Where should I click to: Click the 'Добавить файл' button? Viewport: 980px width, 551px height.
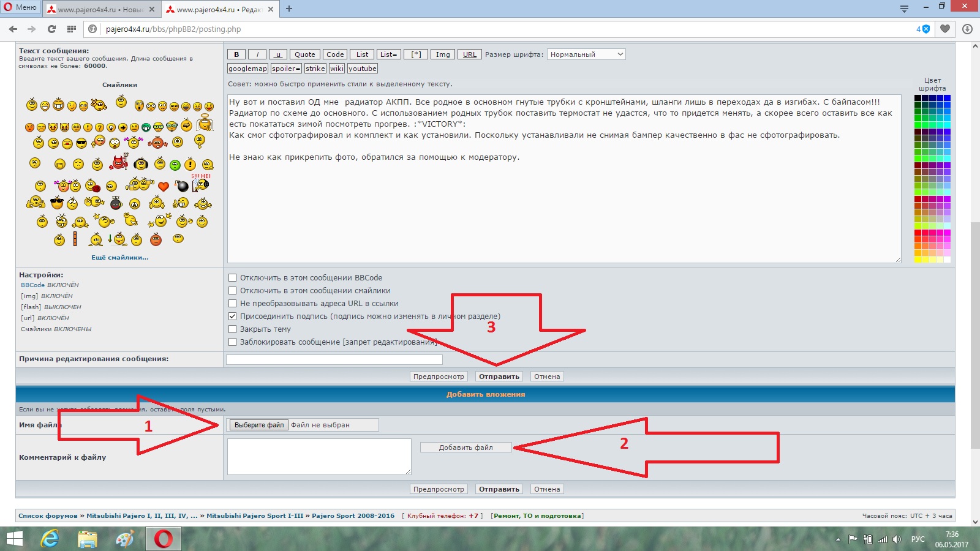click(466, 448)
